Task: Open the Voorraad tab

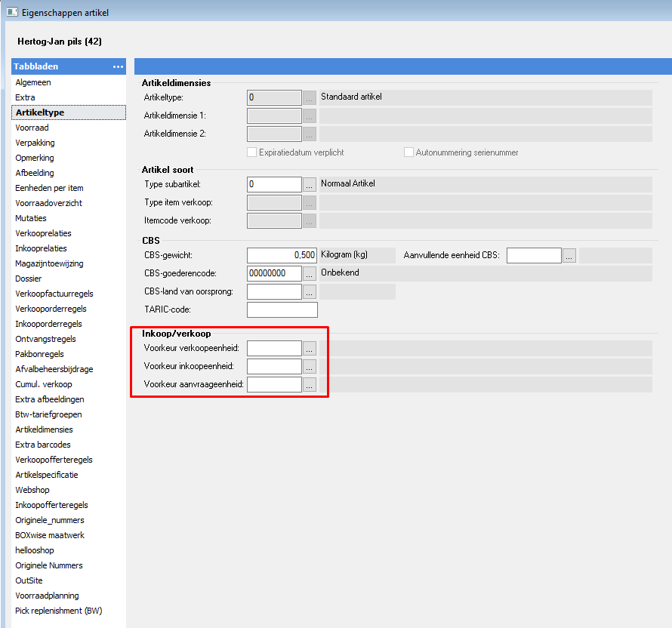Action: [32, 128]
